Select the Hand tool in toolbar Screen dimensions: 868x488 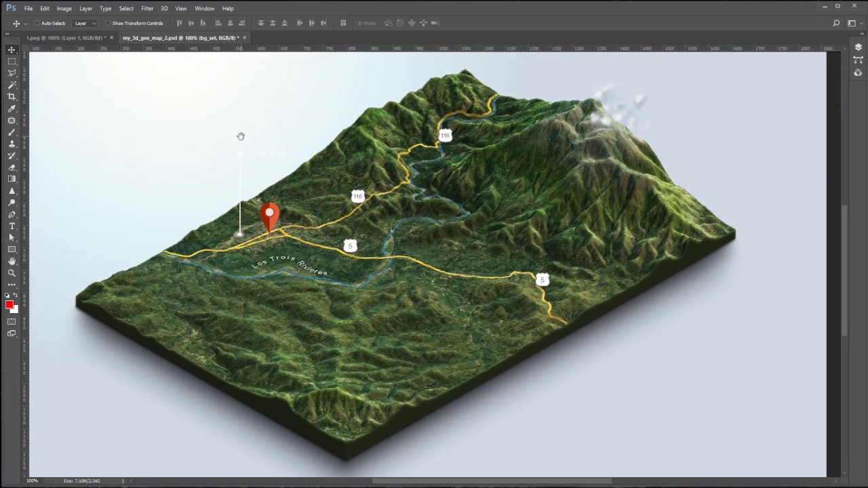(12, 261)
